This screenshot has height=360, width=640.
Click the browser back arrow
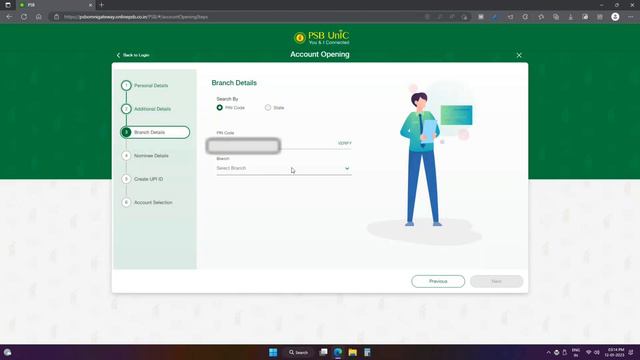[9, 17]
